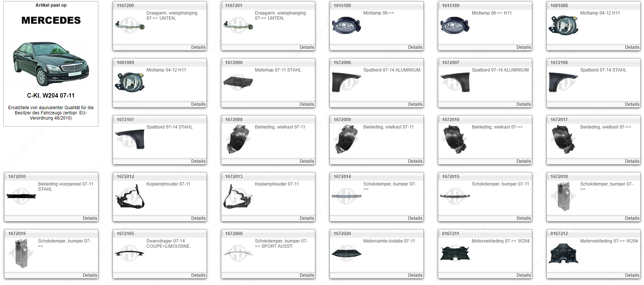Open wheel arch liner image 1672008
This screenshot has width=644, height=285.
click(238, 139)
